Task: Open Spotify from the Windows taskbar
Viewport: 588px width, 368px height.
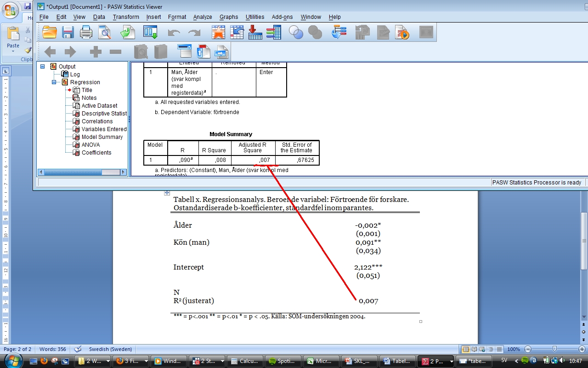Action: pyautogui.click(x=283, y=361)
